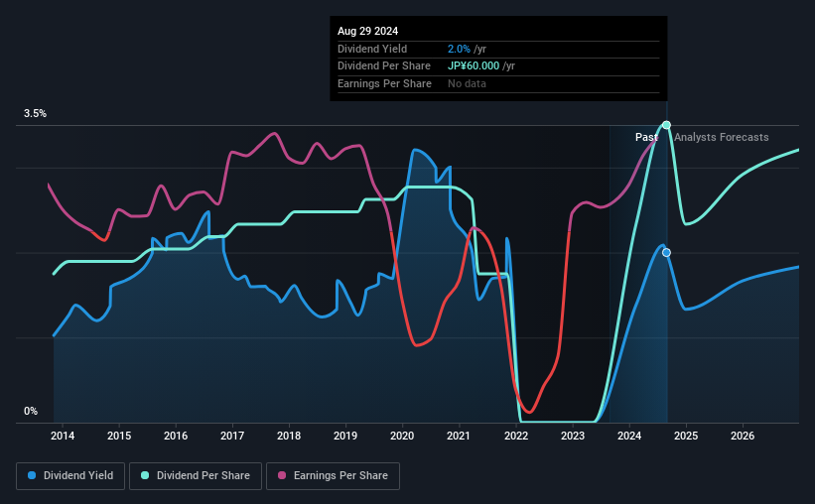This screenshot has height=504, width=815.
Task: Click the 2026 x-axis year label
Action: click(x=743, y=436)
